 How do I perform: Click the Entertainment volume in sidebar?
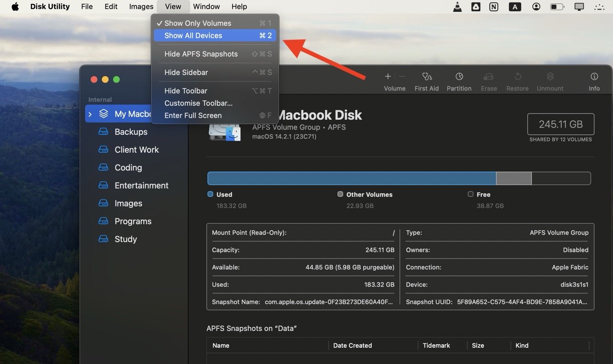pos(141,185)
